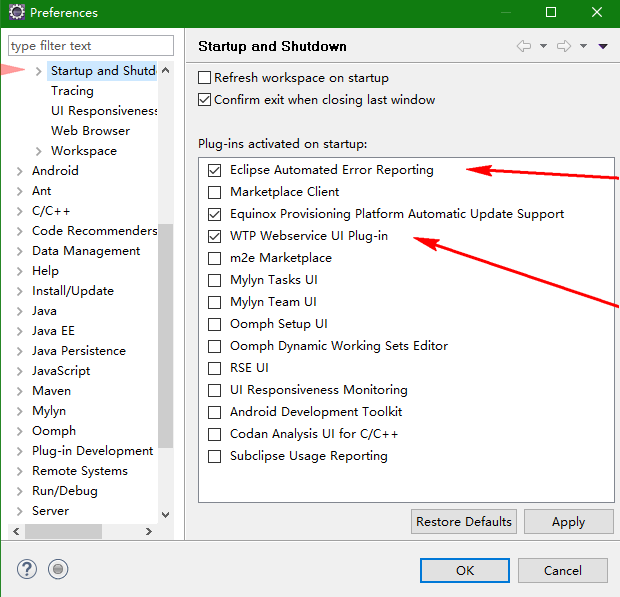The image size is (620, 597).
Task: Expand the Workspace tree node
Action: tap(38, 151)
